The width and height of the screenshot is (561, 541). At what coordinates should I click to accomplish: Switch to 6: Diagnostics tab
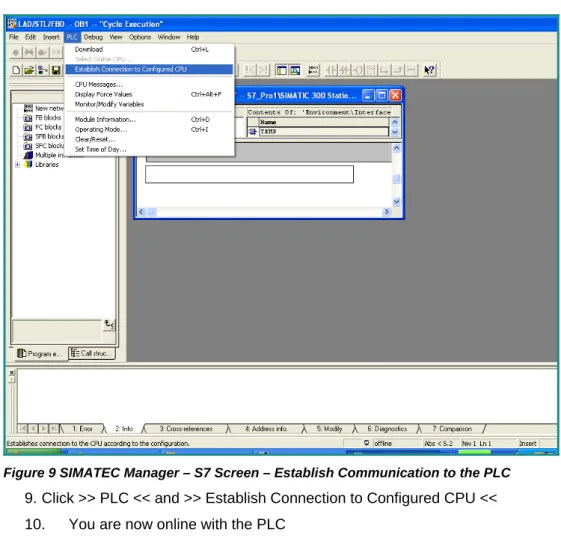(387, 429)
